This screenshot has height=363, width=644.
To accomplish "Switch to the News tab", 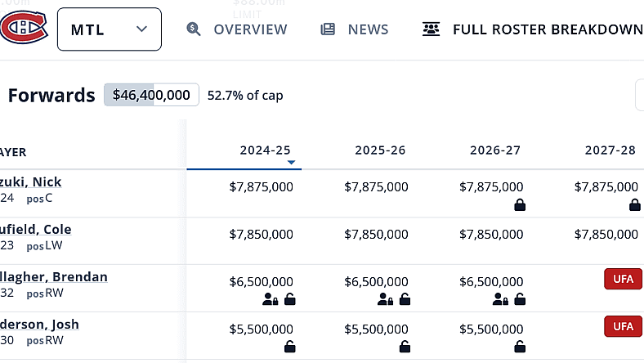I will pyautogui.click(x=355, y=29).
